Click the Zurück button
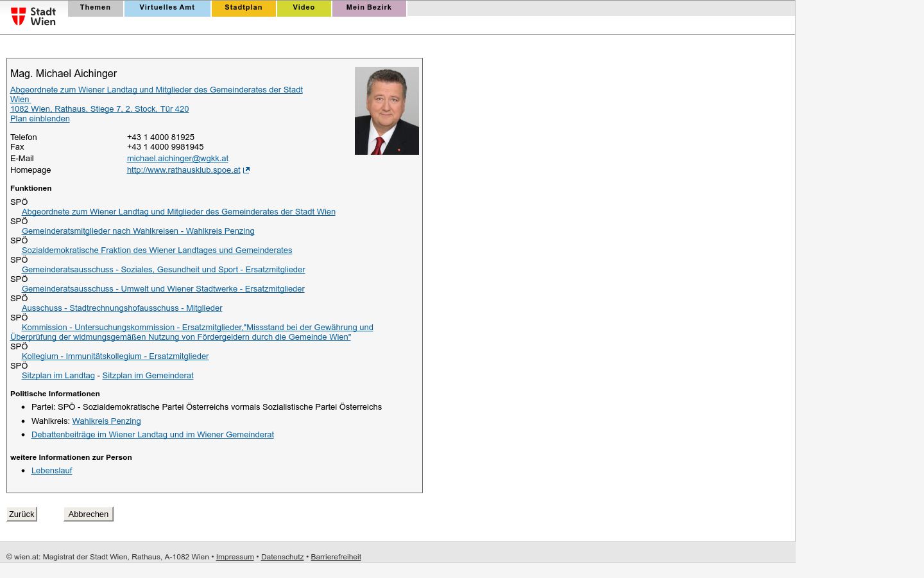This screenshot has width=924, height=578. click(x=22, y=514)
